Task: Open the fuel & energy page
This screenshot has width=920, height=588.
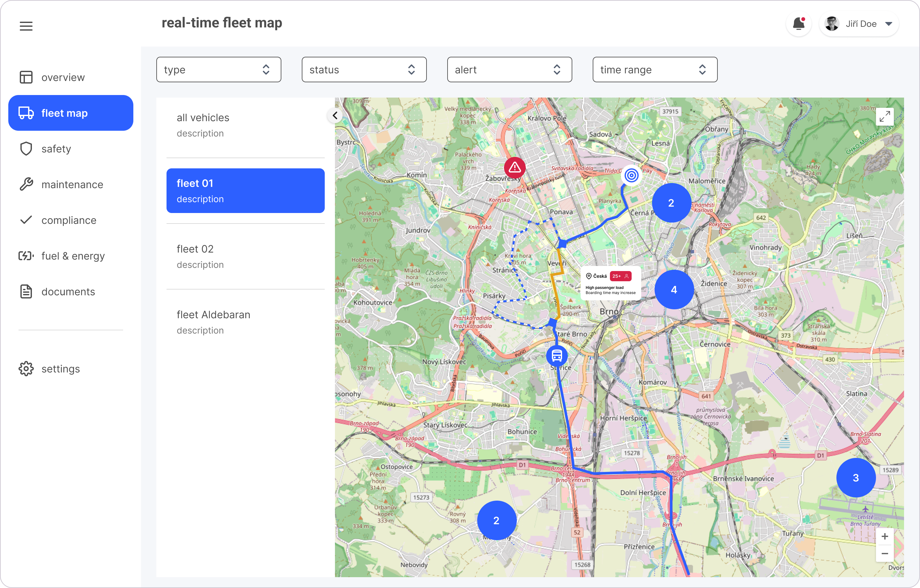Action: pyautogui.click(x=73, y=256)
